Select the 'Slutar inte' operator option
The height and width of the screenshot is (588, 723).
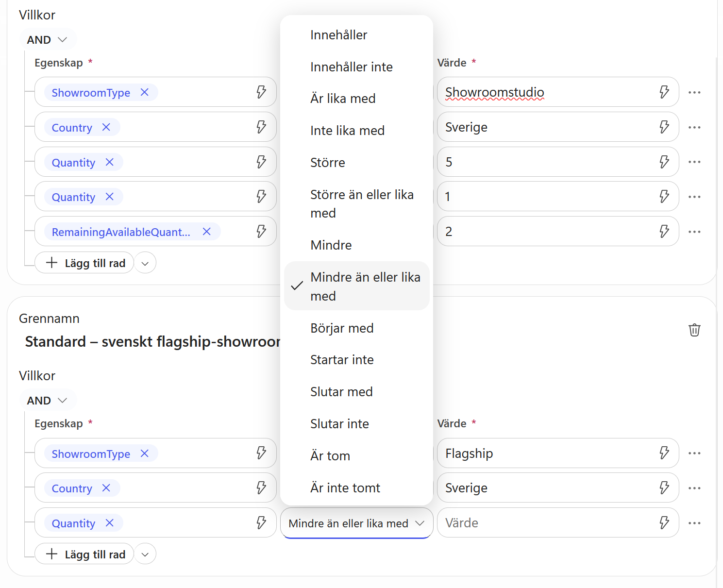pyautogui.click(x=357, y=424)
